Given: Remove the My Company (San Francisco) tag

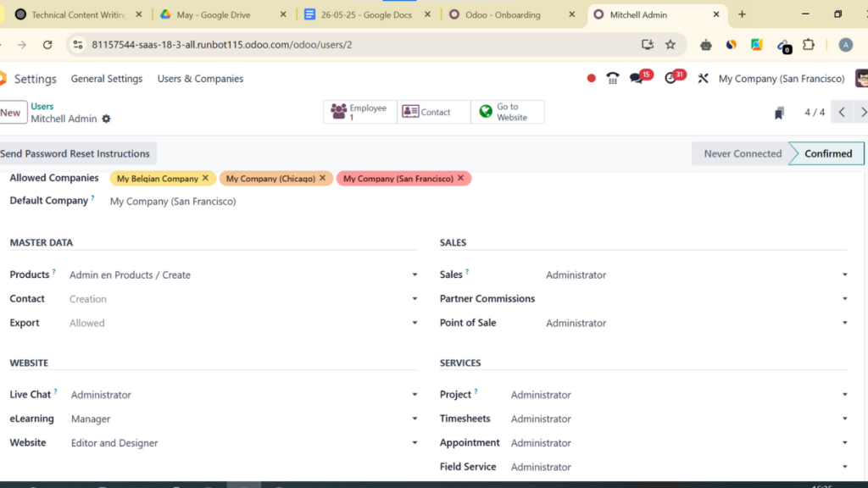Looking at the screenshot, I should pos(460,178).
